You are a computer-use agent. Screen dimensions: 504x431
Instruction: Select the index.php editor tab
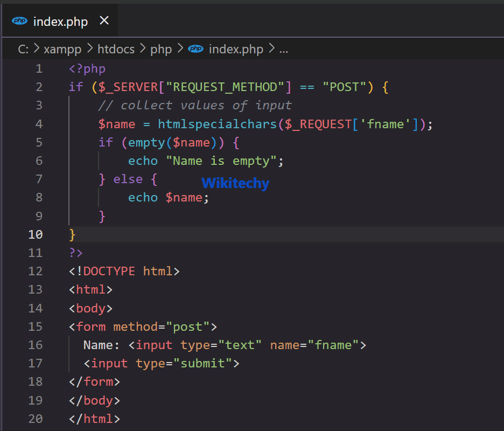tap(59, 21)
